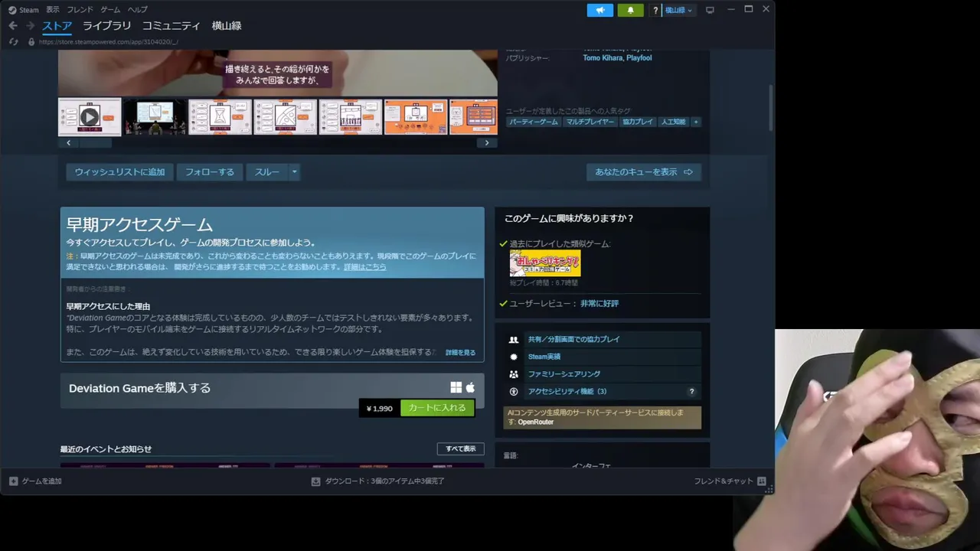Click the 非常に好評 review link
The image size is (980, 551).
599,304
